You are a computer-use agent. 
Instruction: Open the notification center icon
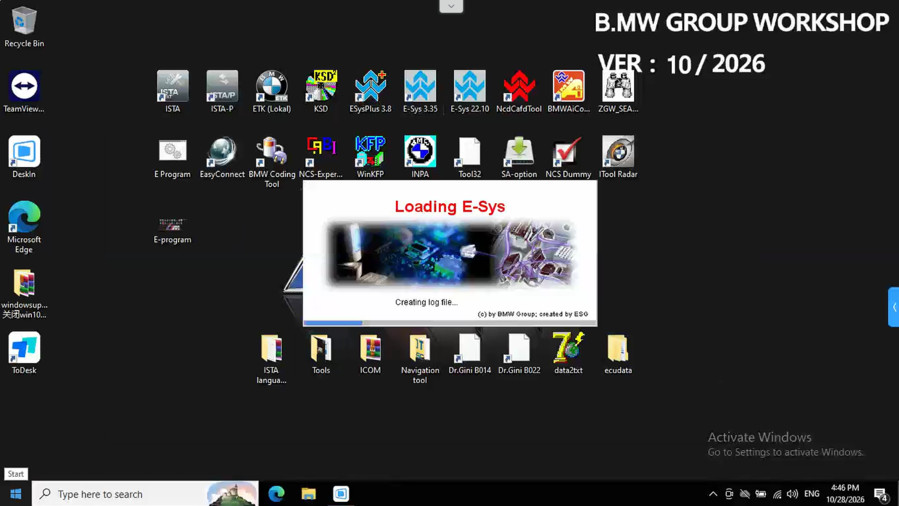pyautogui.click(x=881, y=494)
